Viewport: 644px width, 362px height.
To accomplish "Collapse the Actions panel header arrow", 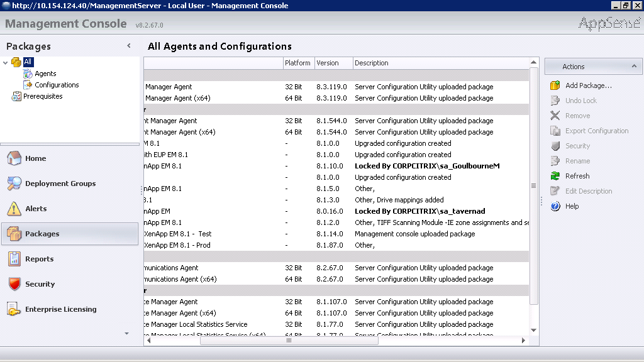I will pos(633,66).
